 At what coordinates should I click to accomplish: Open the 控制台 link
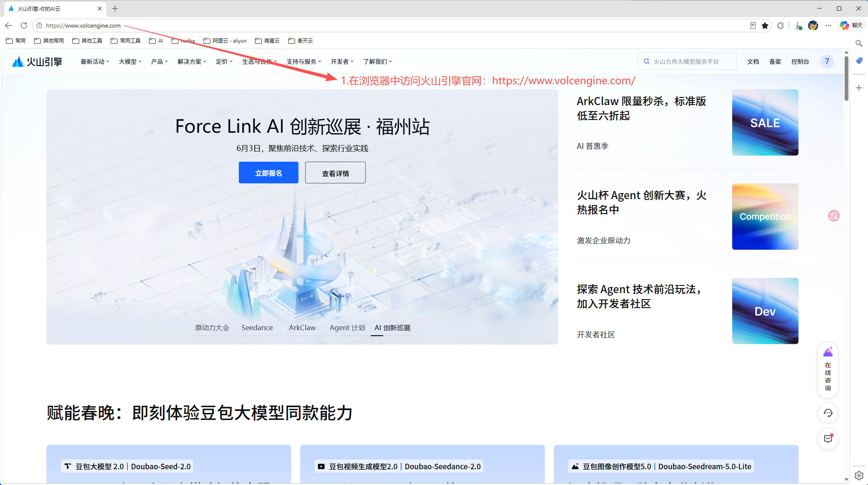pos(800,62)
